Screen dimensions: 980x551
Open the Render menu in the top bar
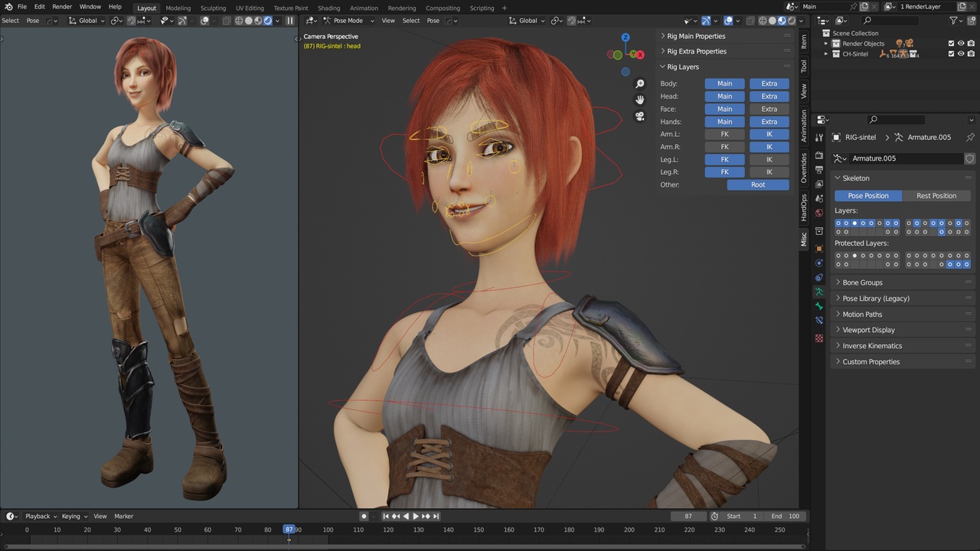pos(61,8)
